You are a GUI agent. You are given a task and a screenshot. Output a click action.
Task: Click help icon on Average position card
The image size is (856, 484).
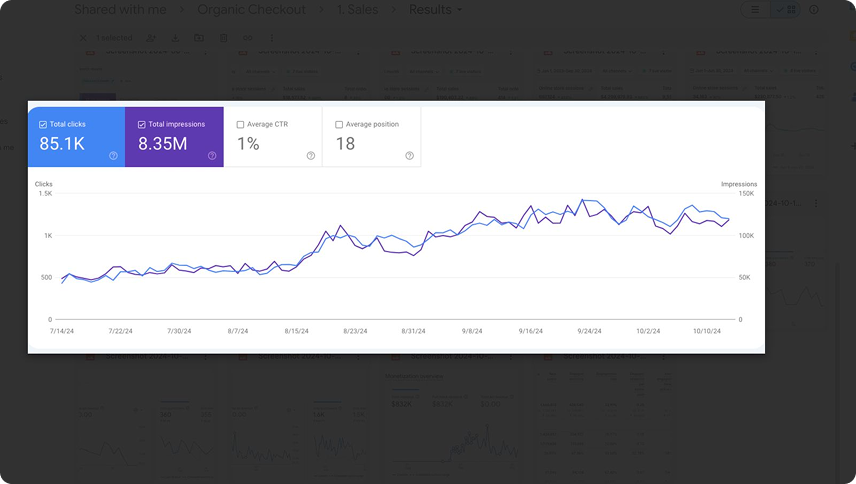[x=409, y=156]
